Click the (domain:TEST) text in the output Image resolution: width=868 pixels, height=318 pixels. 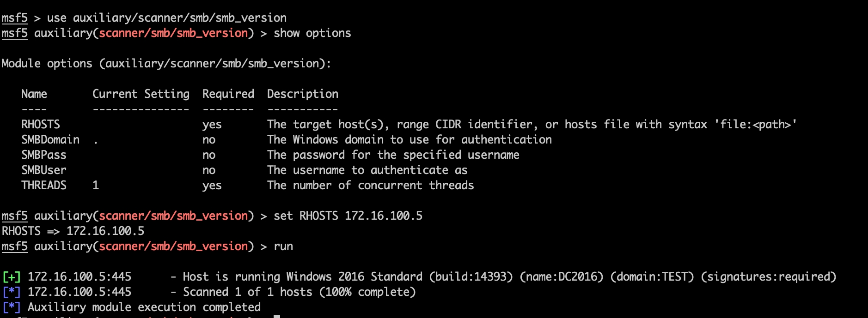(652, 277)
